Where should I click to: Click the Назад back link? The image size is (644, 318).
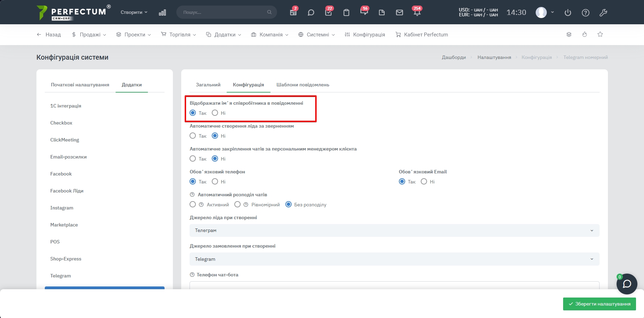point(49,34)
